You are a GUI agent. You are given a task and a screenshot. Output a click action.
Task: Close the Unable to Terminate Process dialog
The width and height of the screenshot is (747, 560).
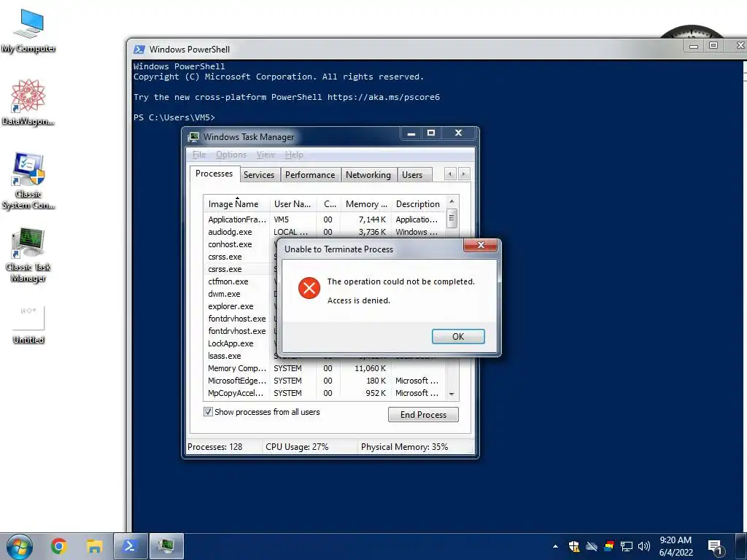(x=481, y=245)
